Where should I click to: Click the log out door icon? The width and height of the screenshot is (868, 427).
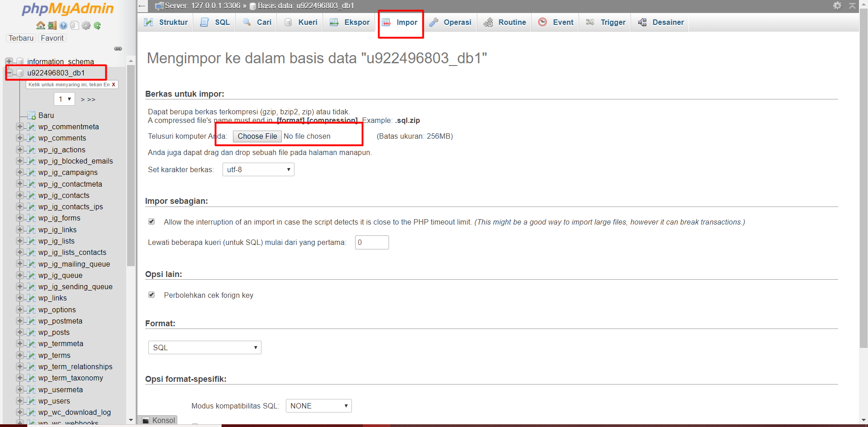52,25
